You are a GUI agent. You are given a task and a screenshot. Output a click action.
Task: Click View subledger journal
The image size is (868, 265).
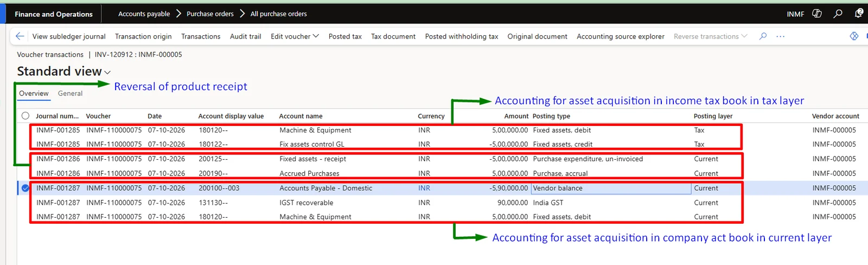click(69, 36)
